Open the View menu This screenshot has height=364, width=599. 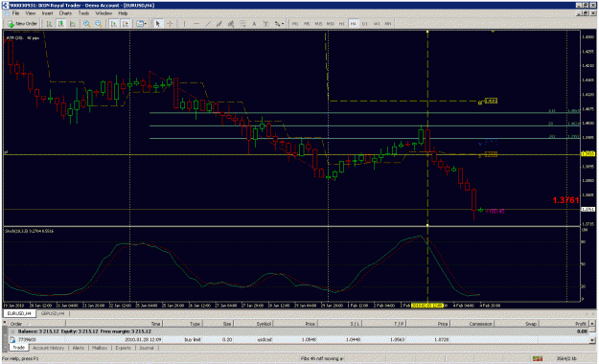point(30,13)
